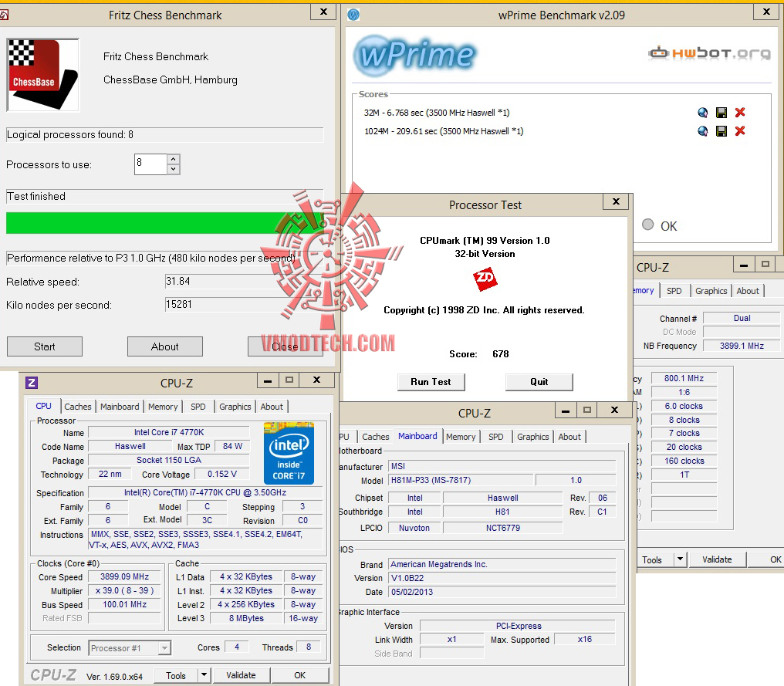Click Quit in Processor Test window
784x686 pixels.
click(539, 382)
